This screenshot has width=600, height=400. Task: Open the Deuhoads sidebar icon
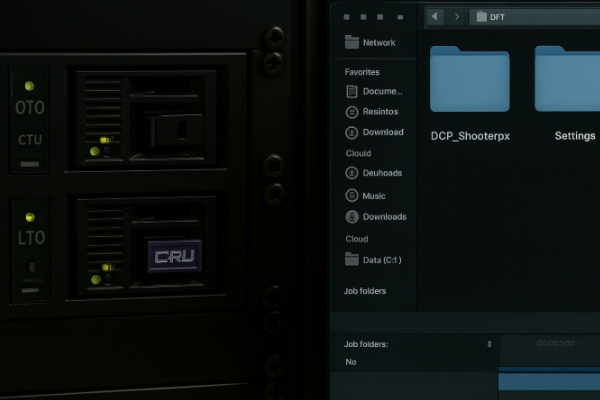[351, 173]
